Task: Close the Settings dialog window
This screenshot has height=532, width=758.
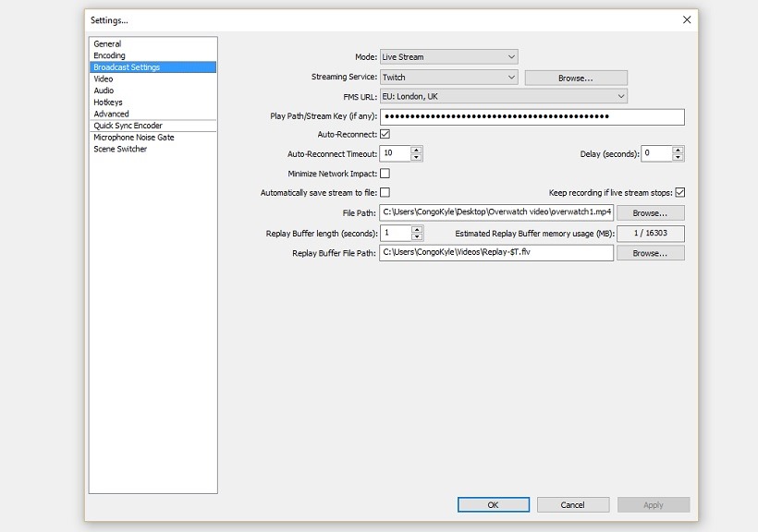Action: coord(687,19)
